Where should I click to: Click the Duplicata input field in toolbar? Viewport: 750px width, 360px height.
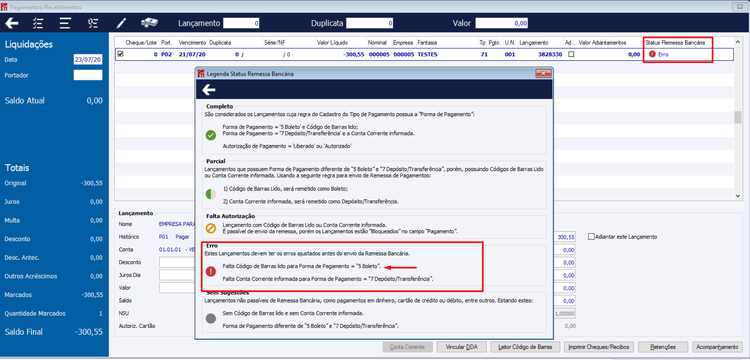(x=370, y=23)
